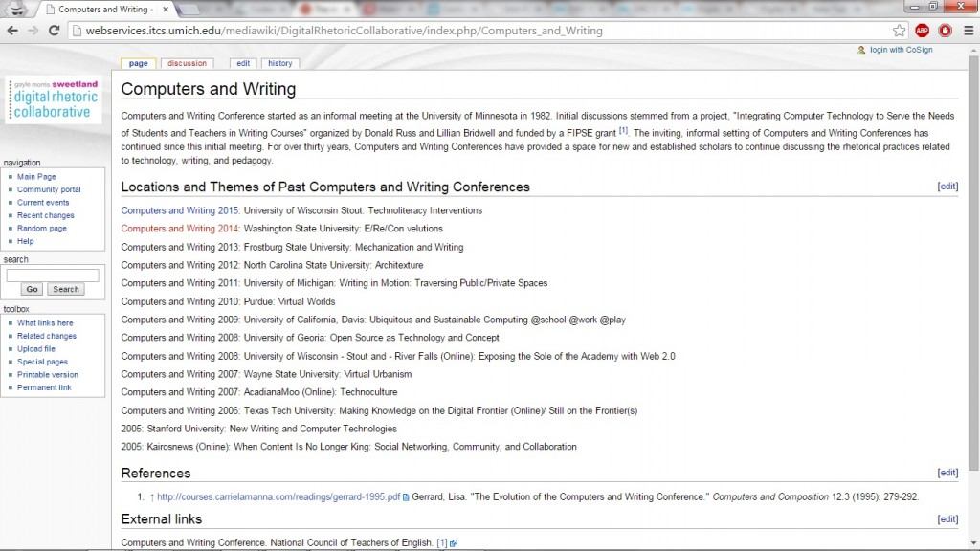Open Printable version
Viewport: 980px width, 551px height.
coord(48,375)
